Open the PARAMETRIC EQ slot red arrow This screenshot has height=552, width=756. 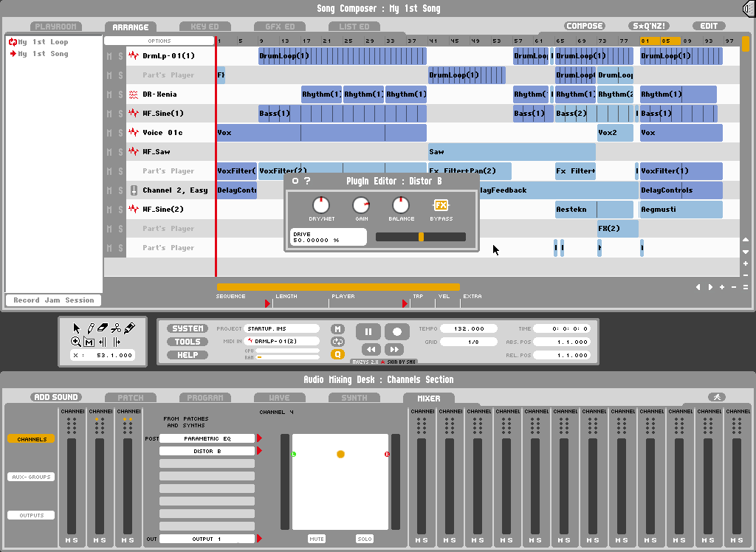(x=259, y=438)
